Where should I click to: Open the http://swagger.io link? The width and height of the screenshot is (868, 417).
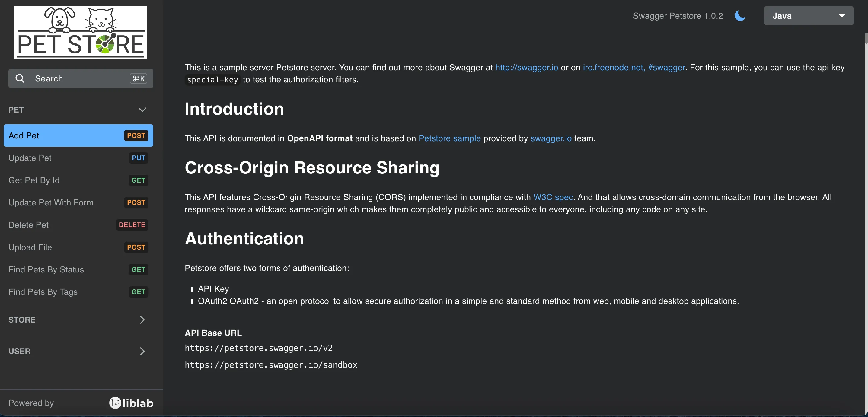point(526,67)
